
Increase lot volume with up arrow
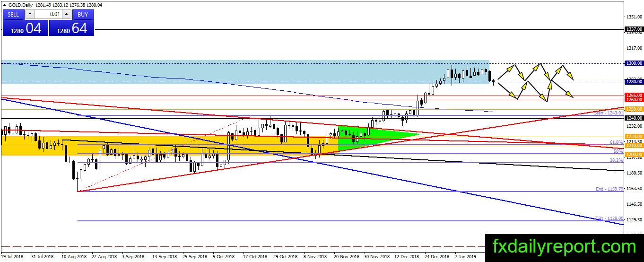[x=67, y=14]
